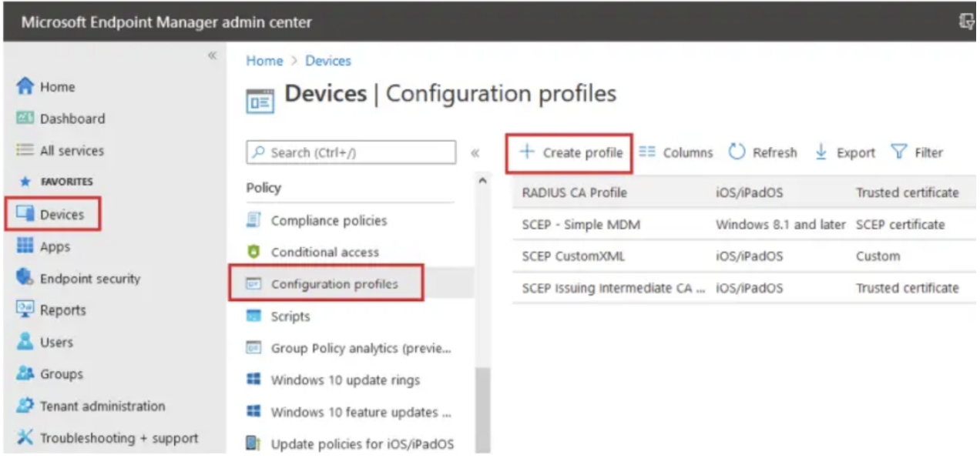
Task: Click the up arrow of policy list scrollbar
Action: (483, 181)
